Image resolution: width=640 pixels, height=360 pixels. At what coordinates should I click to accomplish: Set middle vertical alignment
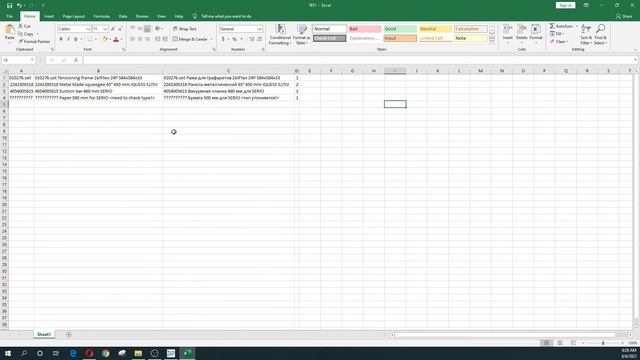click(140, 29)
